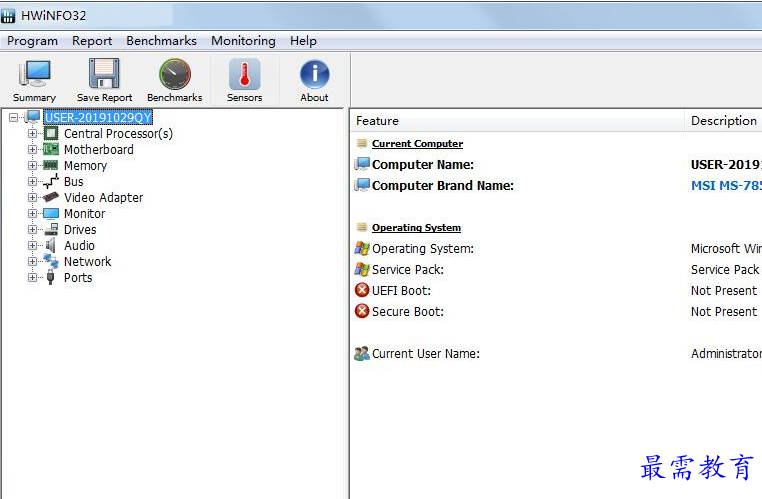Click the Windows flag icon by Operating System
The width and height of the screenshot is (762, 499).
tap(362, 248)
